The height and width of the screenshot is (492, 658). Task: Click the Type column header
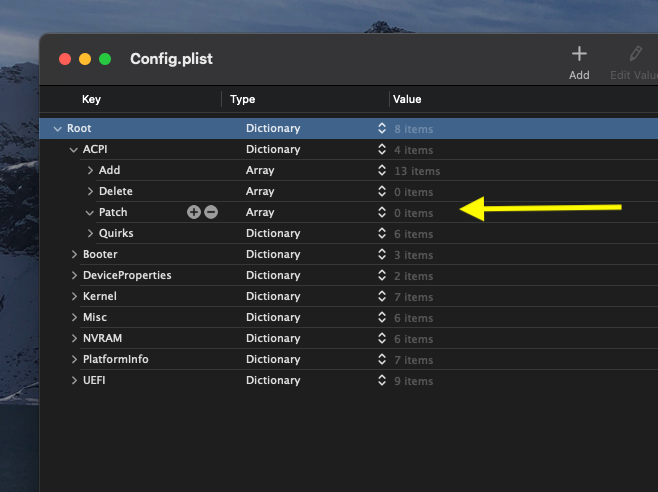coord(243,99)
